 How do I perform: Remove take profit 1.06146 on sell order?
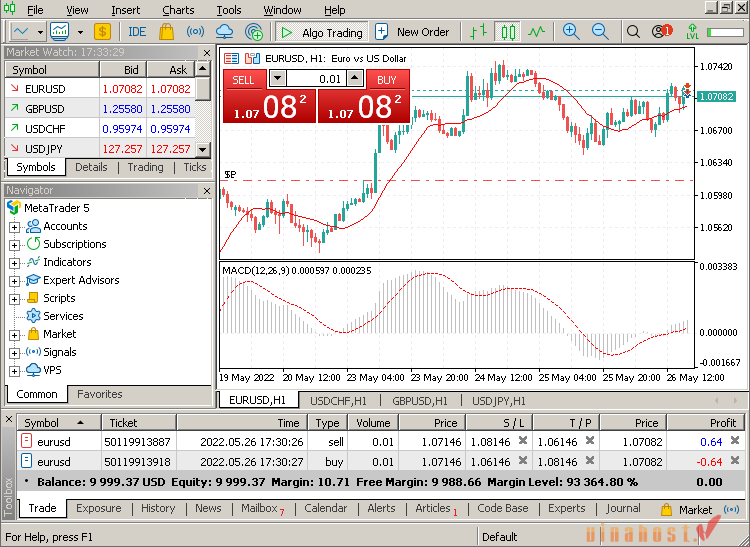coord(590,440)
